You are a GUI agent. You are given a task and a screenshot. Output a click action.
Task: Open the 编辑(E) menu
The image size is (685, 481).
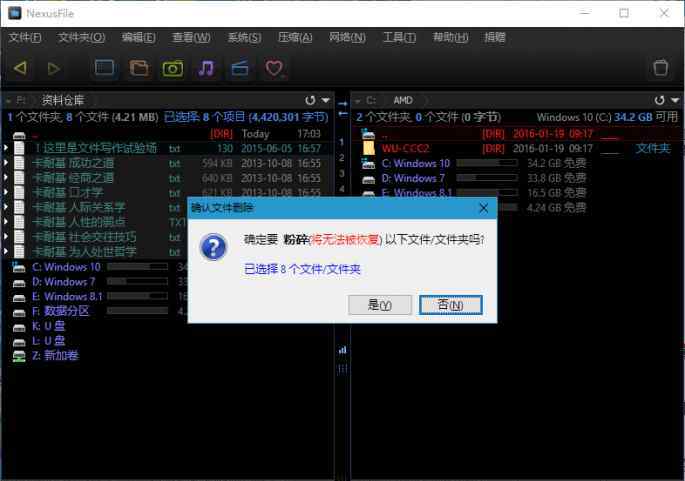pos(138,38)
